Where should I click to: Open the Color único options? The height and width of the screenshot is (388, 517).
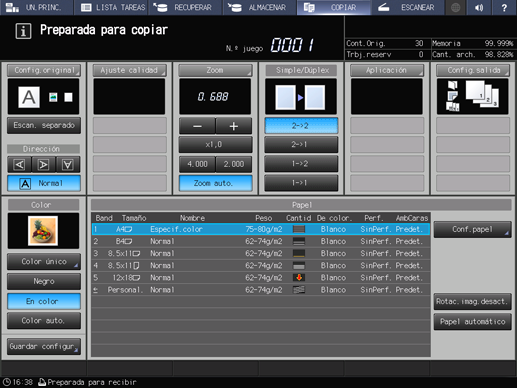point(44,261)
